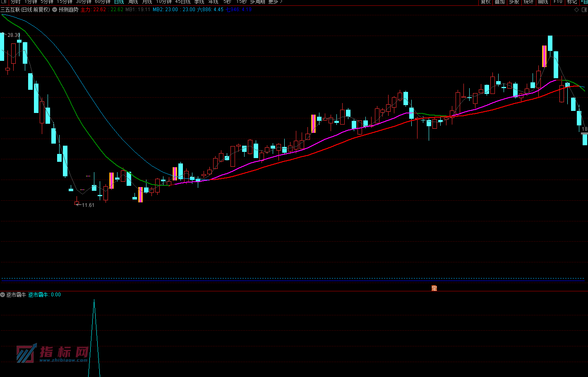Select the 45日线 period tab
Viewport: 588px width, 377px height.
(183, 2)
